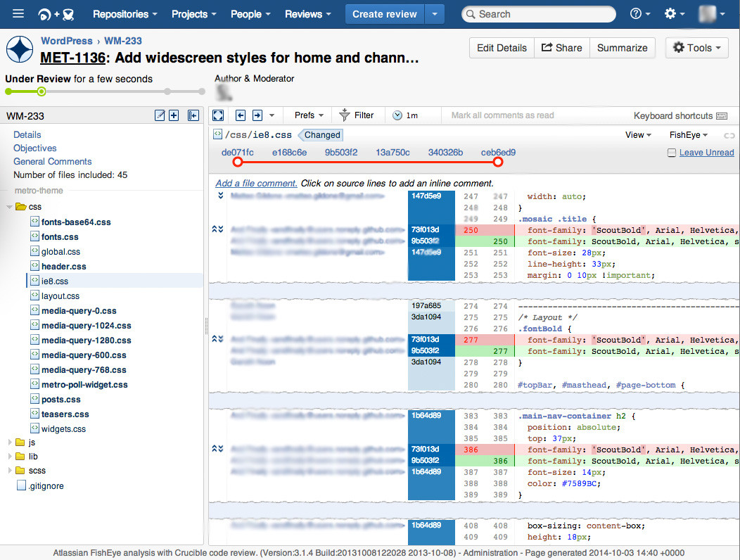Expand context at line 250 change
This screenshot has height=560, width=740.
[217, 229]
